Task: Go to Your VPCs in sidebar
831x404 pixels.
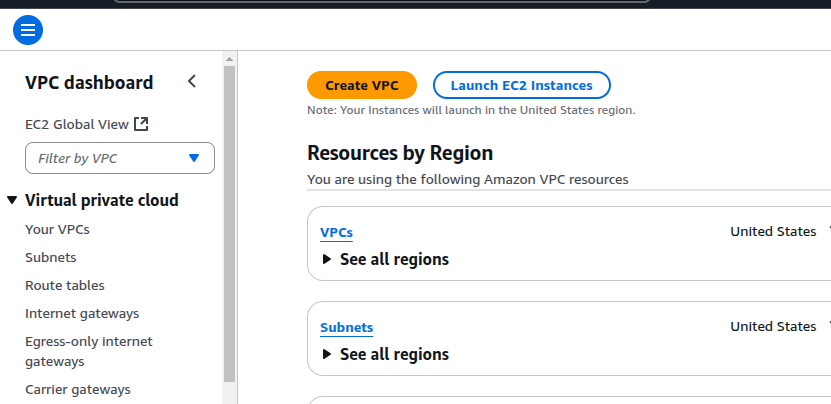Action: pyautogui.click(x=57, y=229)
